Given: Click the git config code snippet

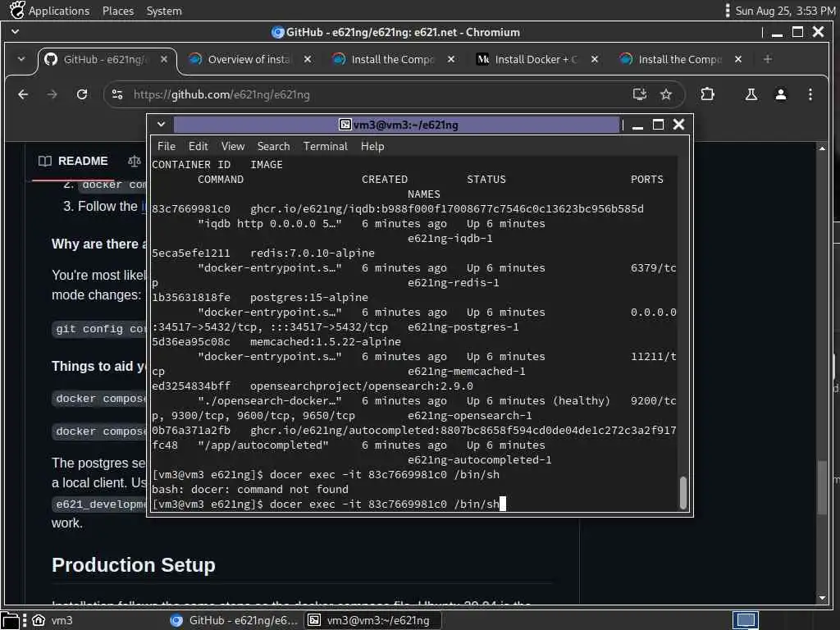Looking at the screenshot, I should 100,329.
